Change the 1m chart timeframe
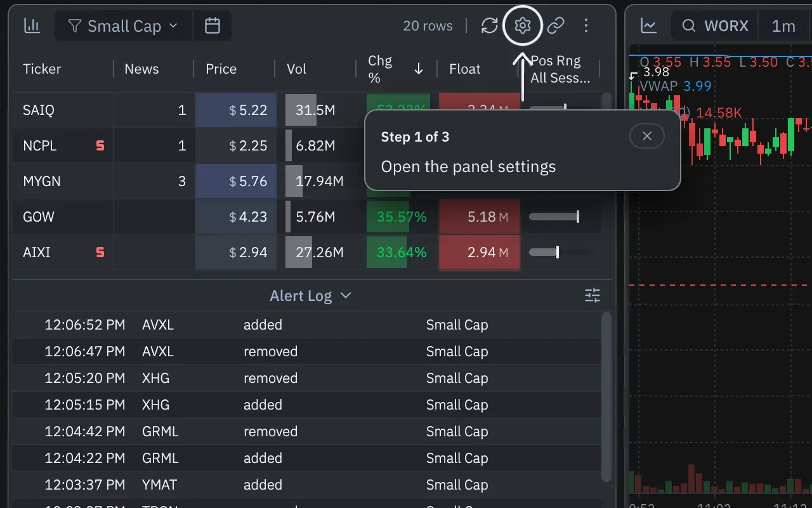 click(783, 26)
